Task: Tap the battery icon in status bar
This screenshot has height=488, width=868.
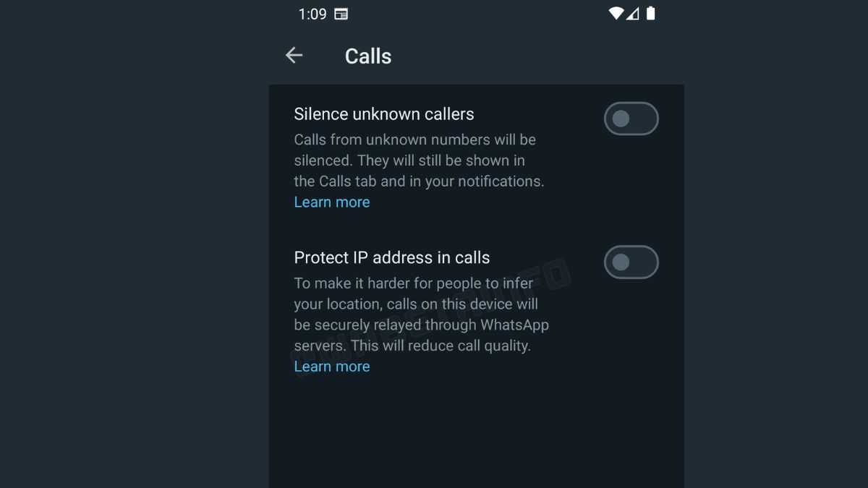Action: click(650, 13)
